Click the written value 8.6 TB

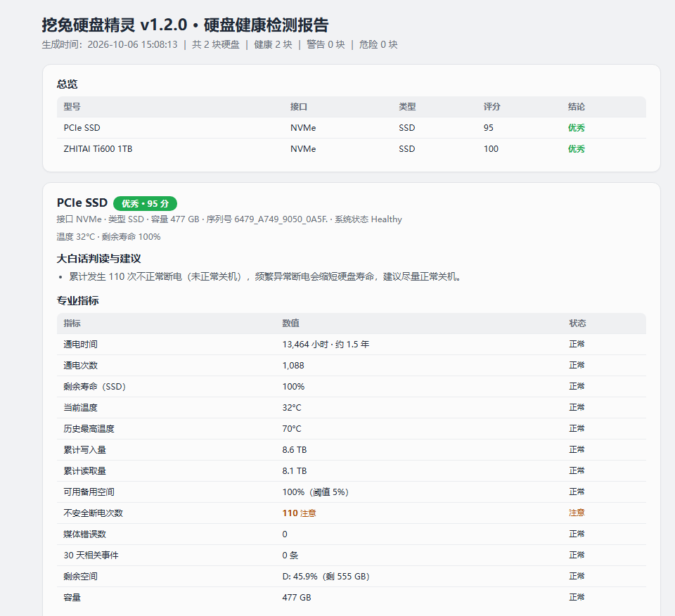[295, 450]
